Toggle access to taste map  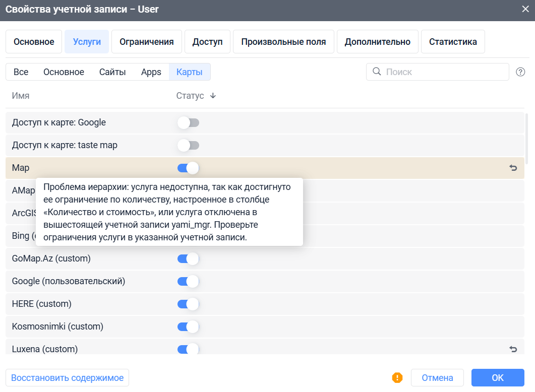188,146
